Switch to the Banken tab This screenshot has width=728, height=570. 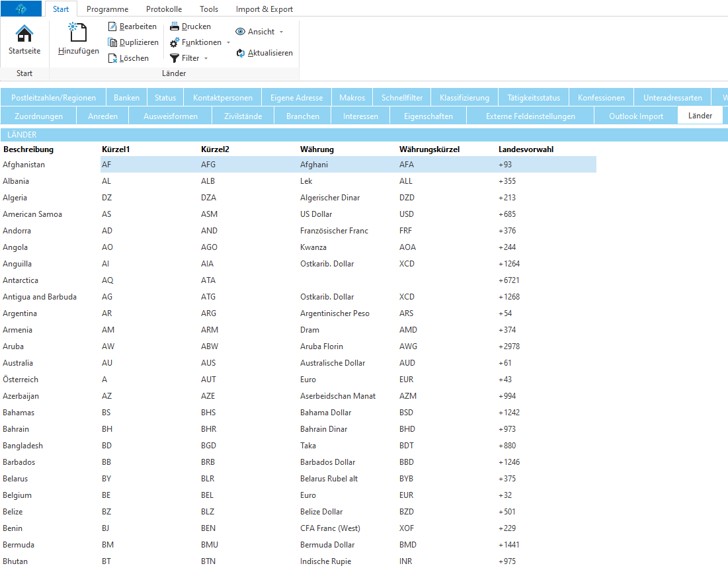[x=126, y=98]
